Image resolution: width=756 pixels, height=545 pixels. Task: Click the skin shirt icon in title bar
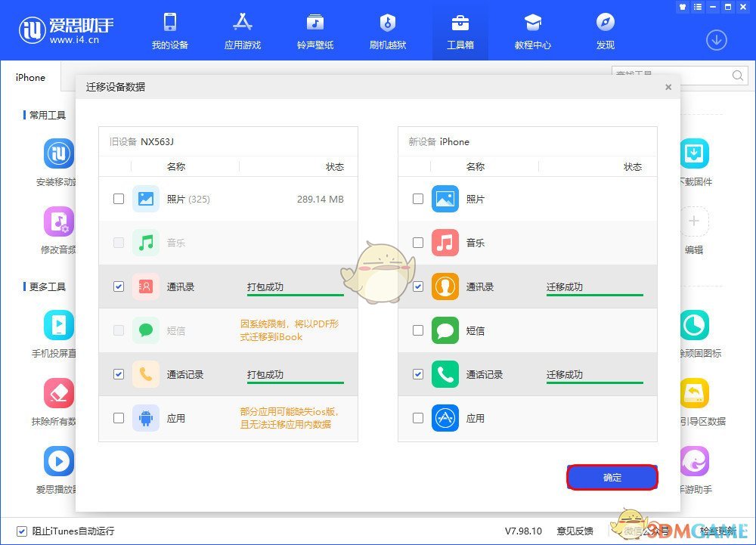click(682, 7)
